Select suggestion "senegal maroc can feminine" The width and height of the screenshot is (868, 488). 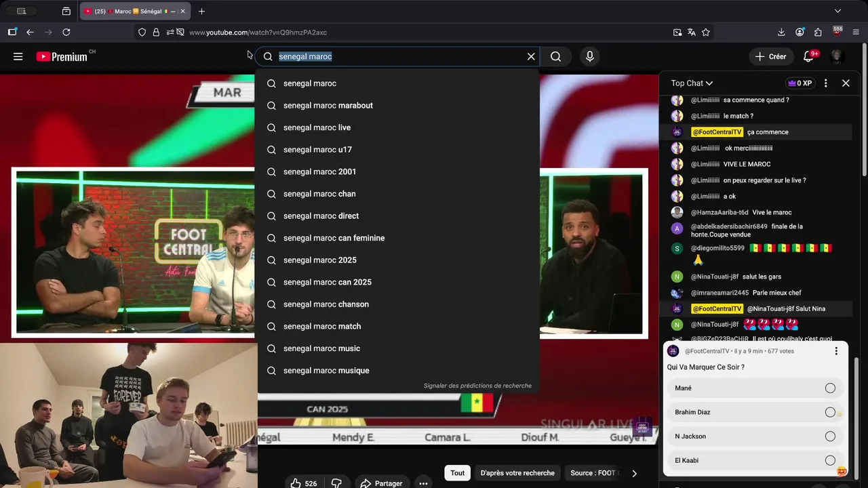point(398,238)
